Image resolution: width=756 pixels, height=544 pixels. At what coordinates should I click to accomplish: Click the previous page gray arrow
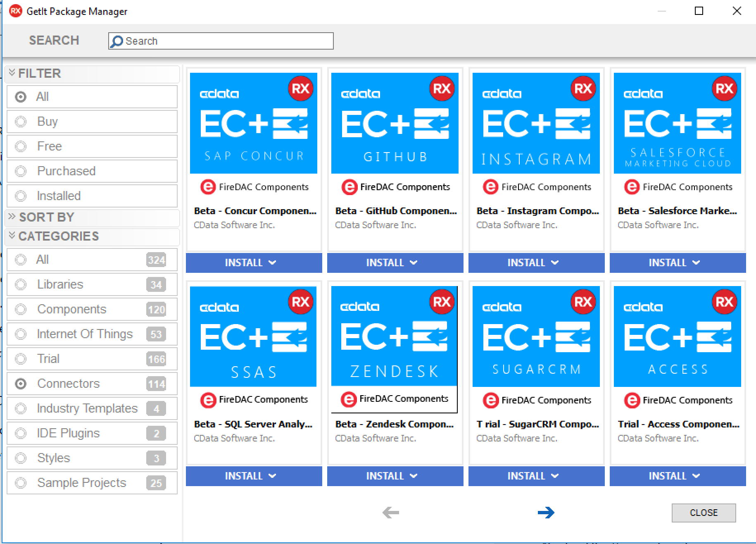[x=391, y=513]
